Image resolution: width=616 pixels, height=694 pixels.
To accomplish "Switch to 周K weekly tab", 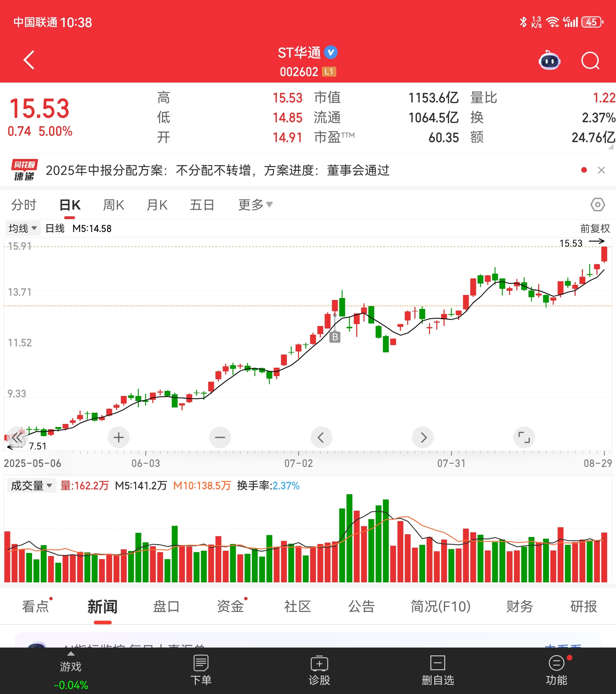I will click(113, 205).
